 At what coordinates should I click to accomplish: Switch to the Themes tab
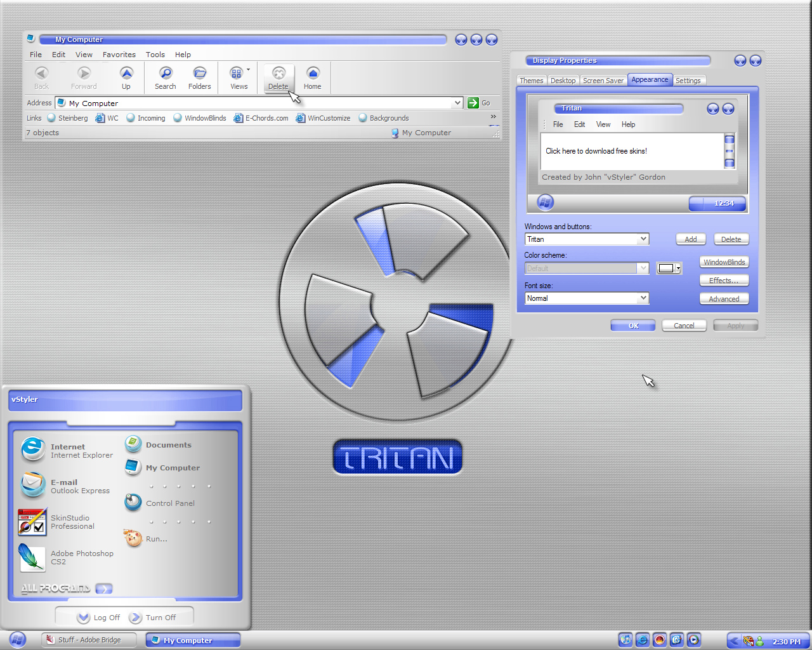[x=532, y=81]
